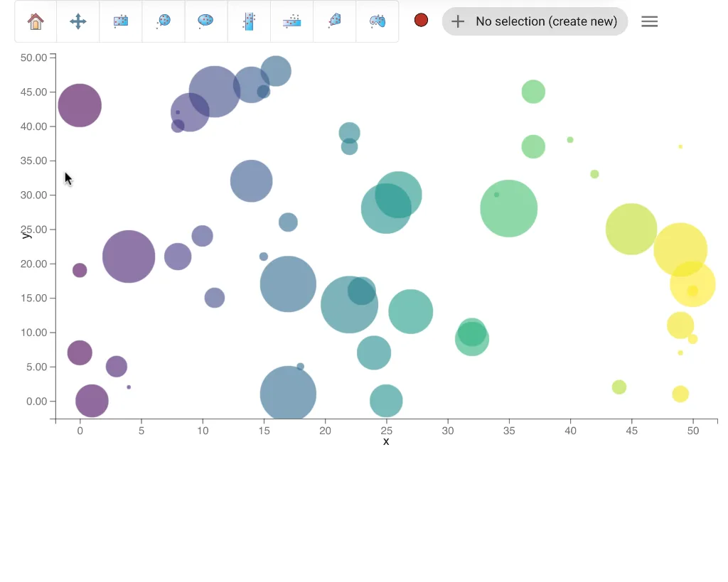The height and width of the screenshot is (582, 728).
Task: Open the hamburger menu right of selection dropdown
Action: (x=649, y=21)
